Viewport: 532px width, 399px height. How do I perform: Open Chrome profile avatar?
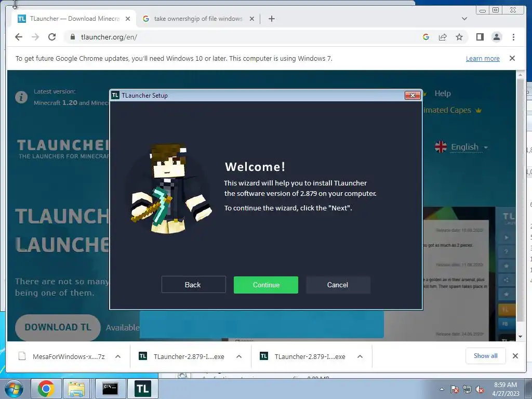(x=496, y=37)
